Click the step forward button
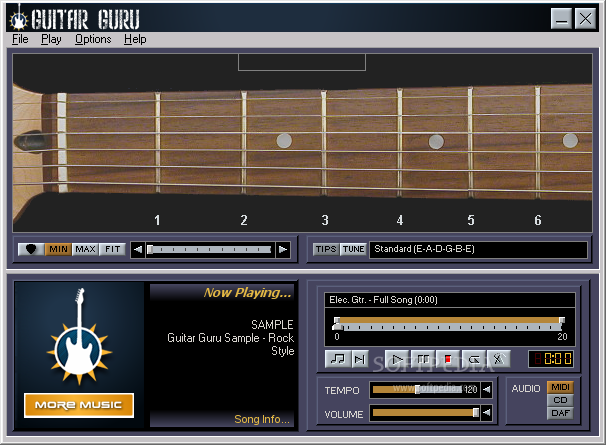Image resolution: width=606 pixels, height=445 pixels. pyautogui.click(x=359, y=359)
